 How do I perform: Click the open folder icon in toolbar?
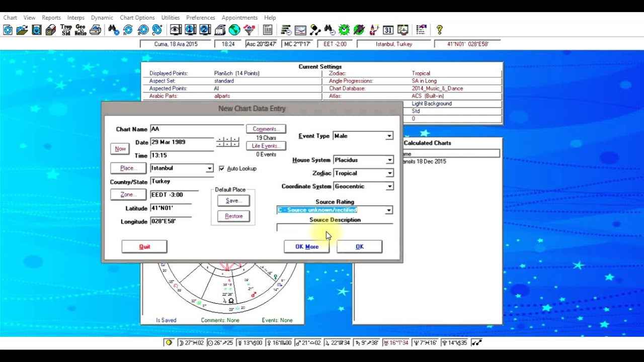[x=22, y=30]
